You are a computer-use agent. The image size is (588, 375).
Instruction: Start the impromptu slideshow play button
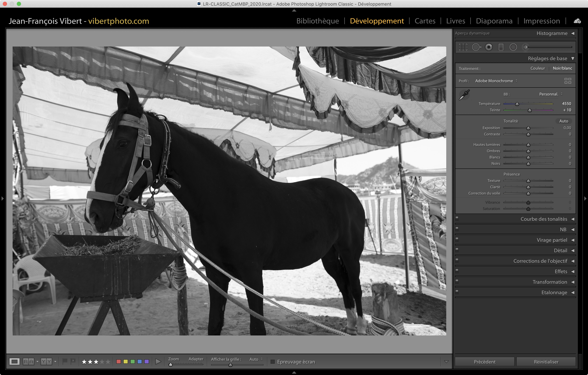tap(158, 362)
